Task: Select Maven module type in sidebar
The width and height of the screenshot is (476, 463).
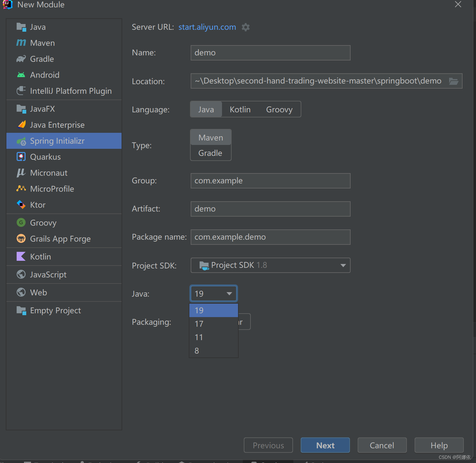Action: (x=64, y=43)
